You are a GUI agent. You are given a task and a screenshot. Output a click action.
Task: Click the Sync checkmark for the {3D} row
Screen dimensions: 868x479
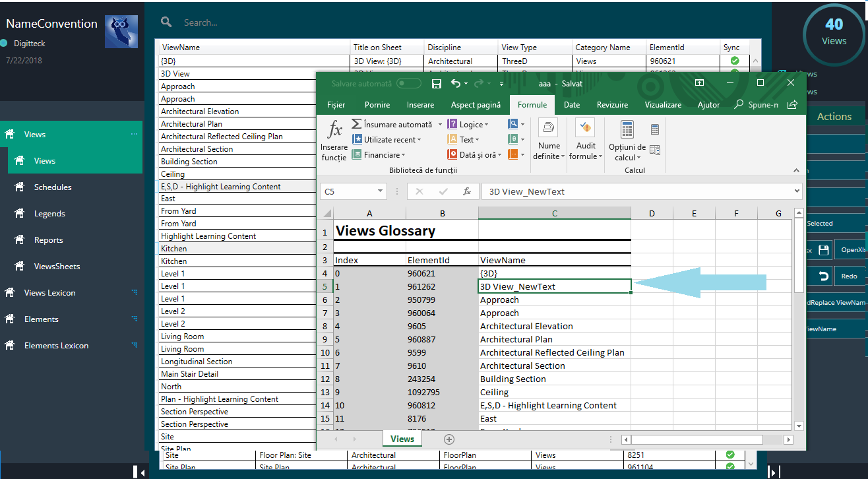coord(734,61)
